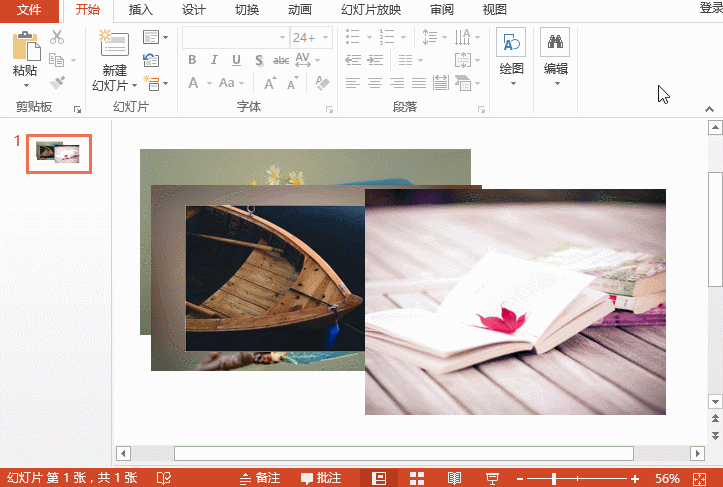Select the Format Painter brush icon
723x487 pixels.
pyautogui.click(x=57, y=83)
